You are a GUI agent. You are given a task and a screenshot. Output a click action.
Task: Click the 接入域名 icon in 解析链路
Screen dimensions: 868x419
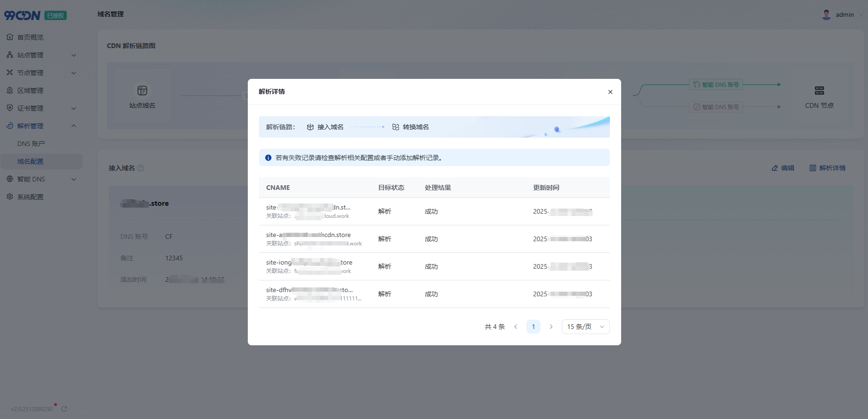tap(310, 127)
